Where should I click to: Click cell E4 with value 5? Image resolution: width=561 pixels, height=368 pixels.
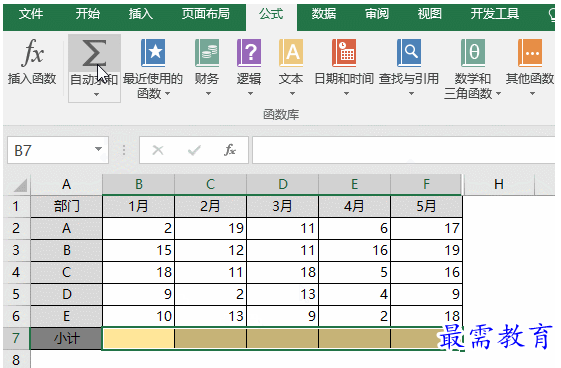click(355, 273)
